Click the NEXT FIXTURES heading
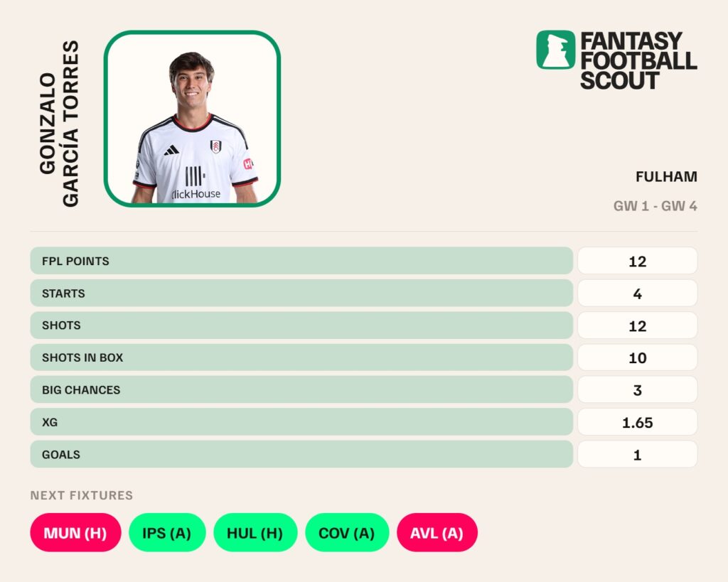Screen dimensions: 728x582 (82, 495)
